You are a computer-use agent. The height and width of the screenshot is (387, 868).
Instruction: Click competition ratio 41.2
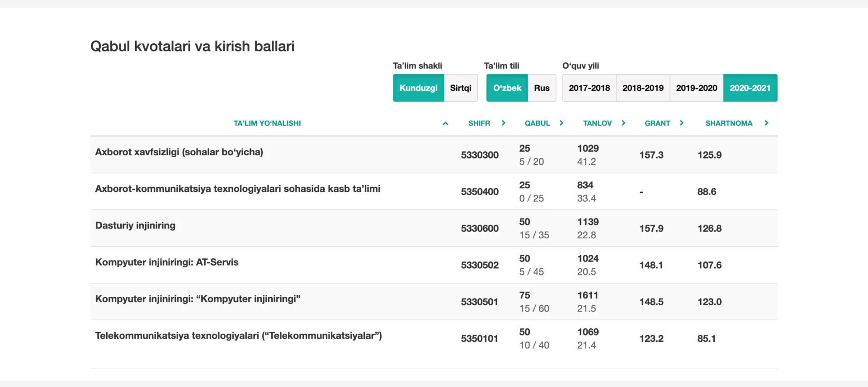[x=586, y=162]
